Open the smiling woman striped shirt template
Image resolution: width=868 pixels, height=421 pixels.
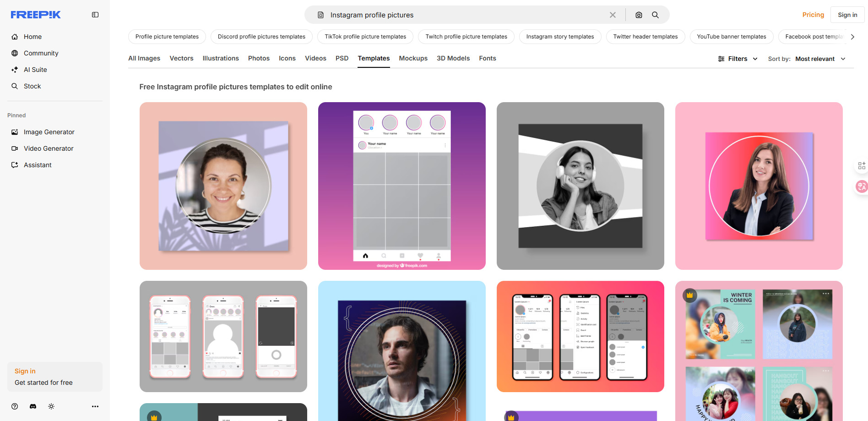pos(223,186)
